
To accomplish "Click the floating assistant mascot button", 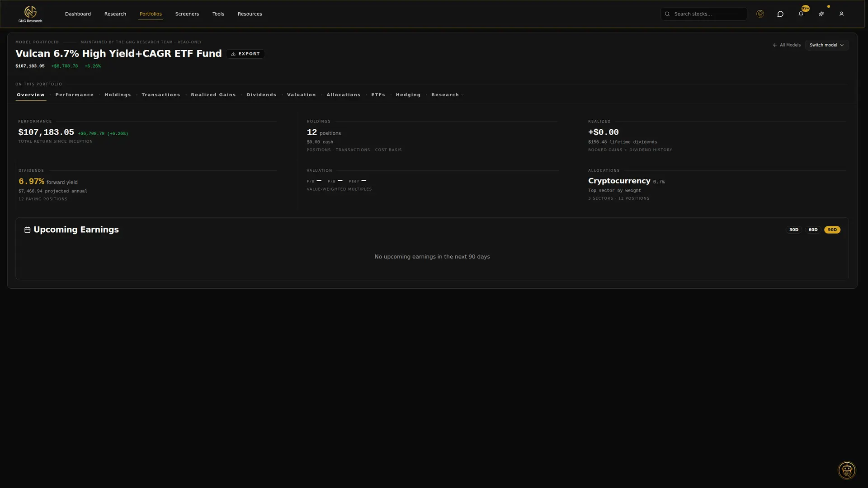I will 847,470.
